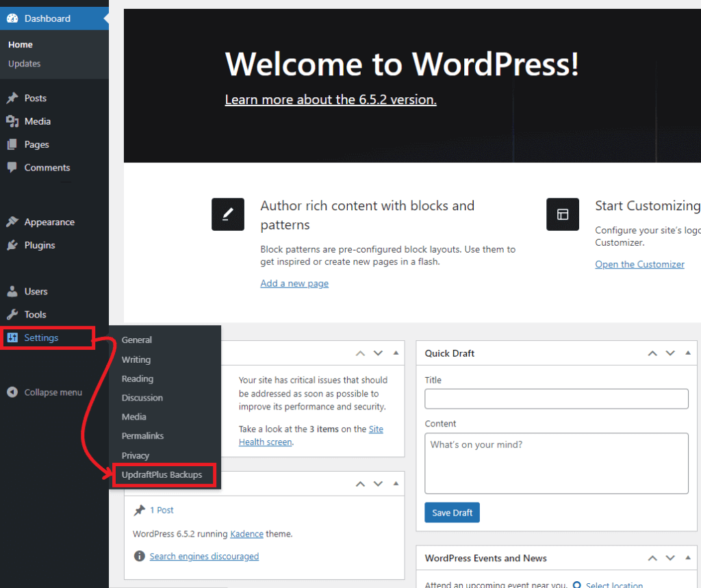Open the General settings submenu item
The image size is (701, 588).
136,340
